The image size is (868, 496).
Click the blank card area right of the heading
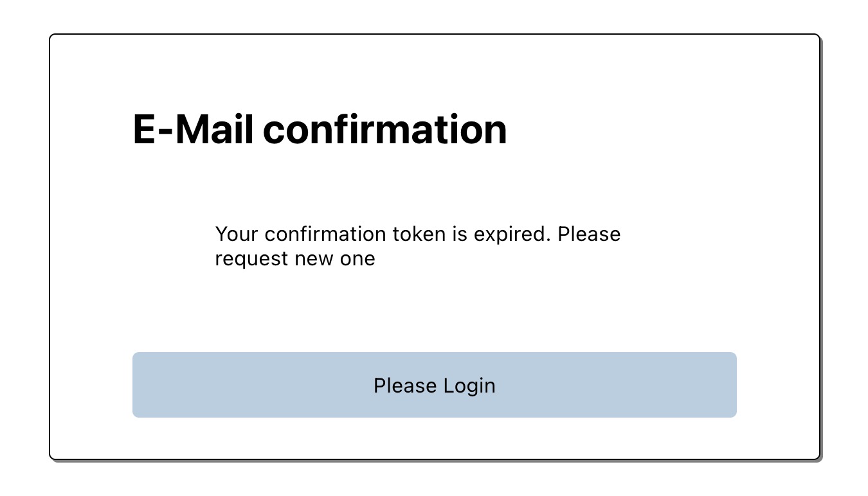(643, 129)
